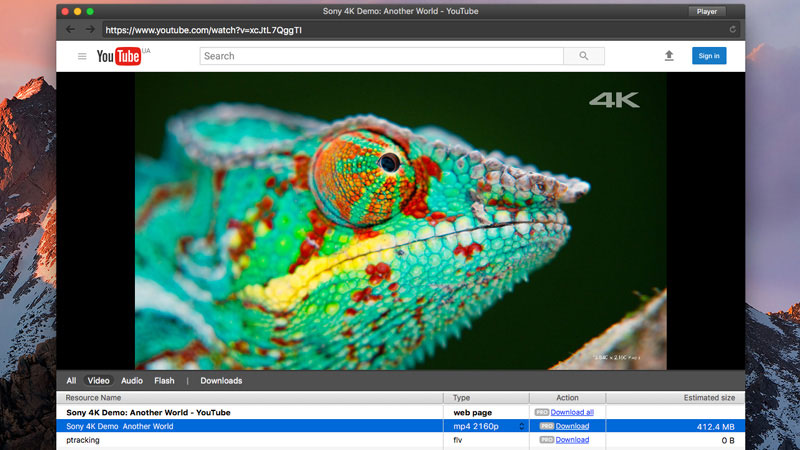Screen dimensions: 800x450
Task: Minimize window with the yellow button
Action: click(78, 11)
